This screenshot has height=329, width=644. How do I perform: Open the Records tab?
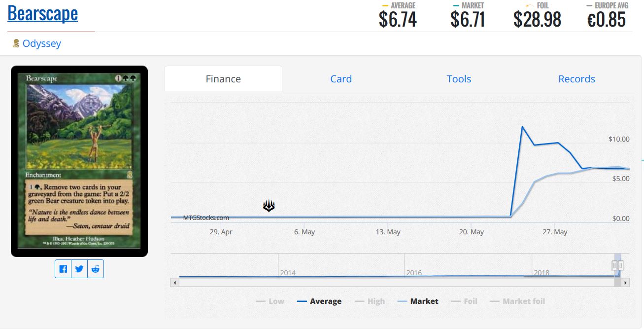click(576, 79)
